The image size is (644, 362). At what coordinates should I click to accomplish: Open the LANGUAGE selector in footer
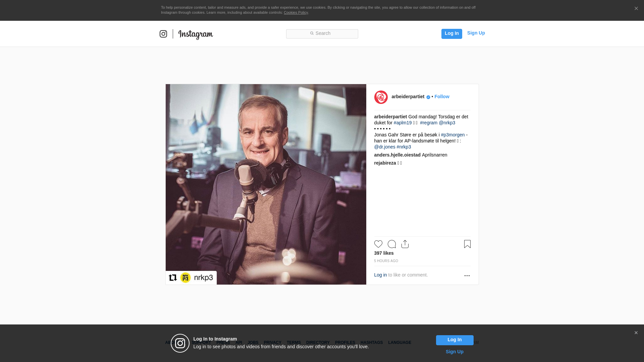[399, 343]
